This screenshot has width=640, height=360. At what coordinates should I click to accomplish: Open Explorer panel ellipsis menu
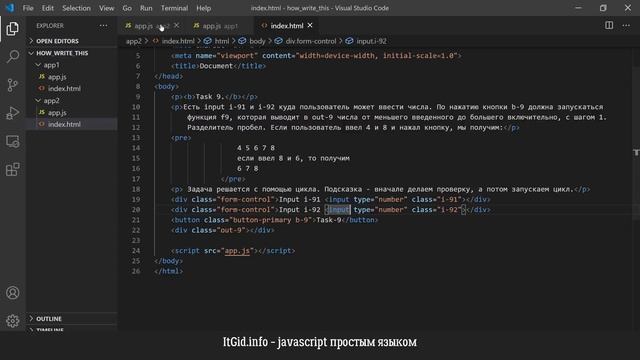[103, 25]
